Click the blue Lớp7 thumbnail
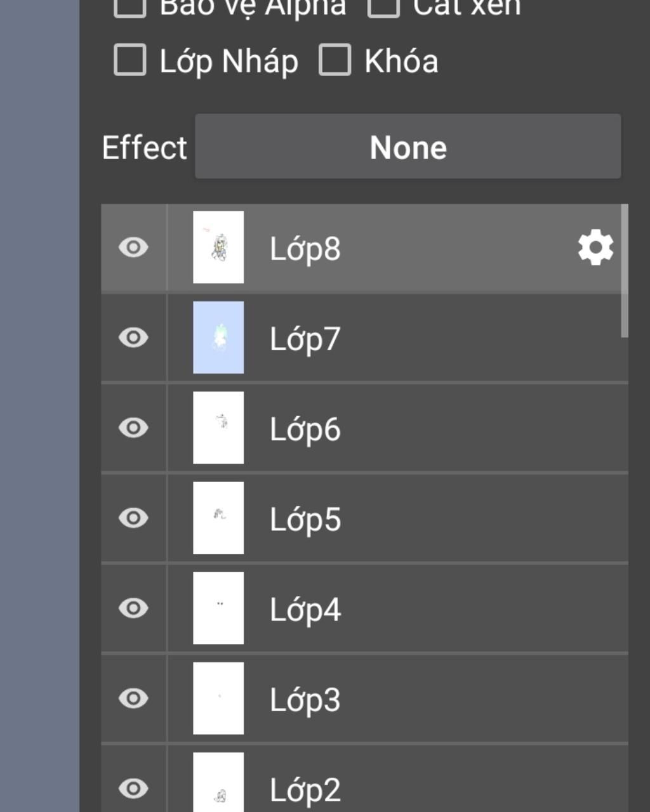Image resolution: width=650 pixels, height=812 pixels. (x=218, y=337)
